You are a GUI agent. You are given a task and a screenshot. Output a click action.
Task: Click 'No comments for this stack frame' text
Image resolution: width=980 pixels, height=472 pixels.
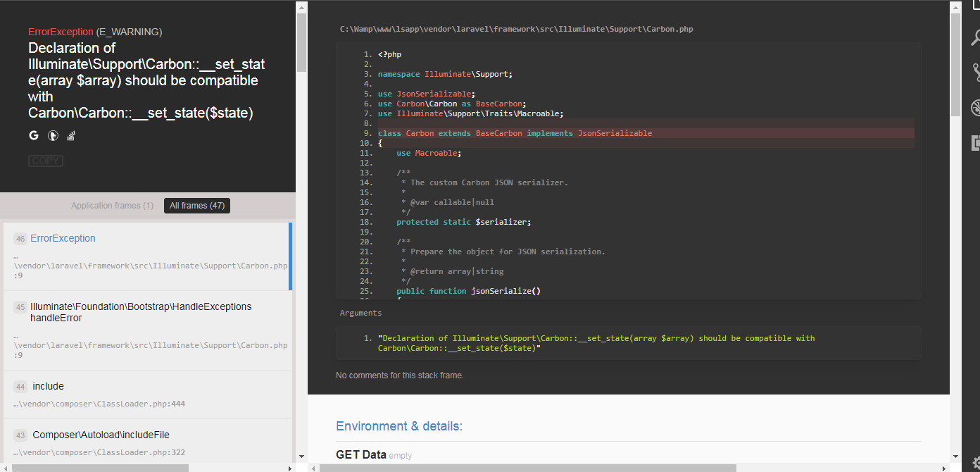click(400, 375)
